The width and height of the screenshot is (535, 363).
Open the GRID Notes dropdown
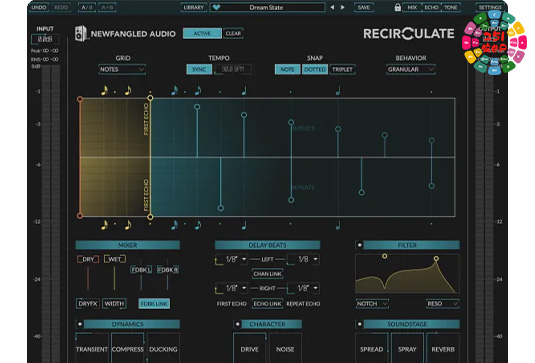pyautogui.click(x=122, y=69)
